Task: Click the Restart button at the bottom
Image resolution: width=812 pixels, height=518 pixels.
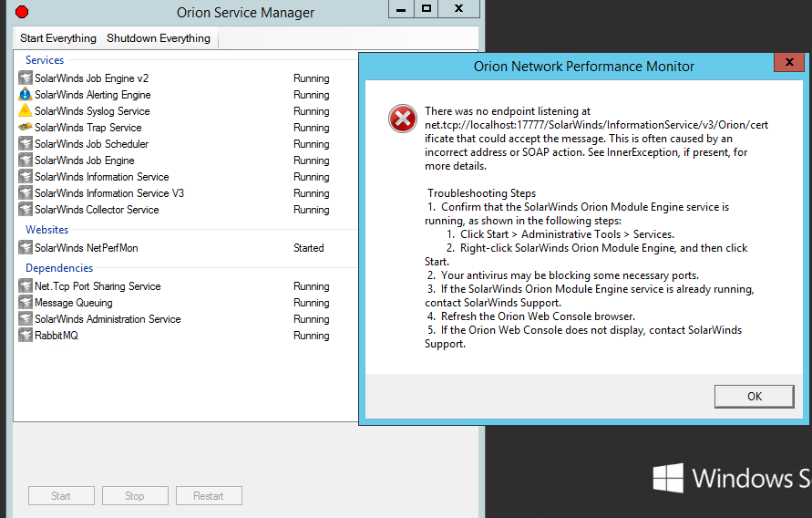Action: tap(209, 496)
